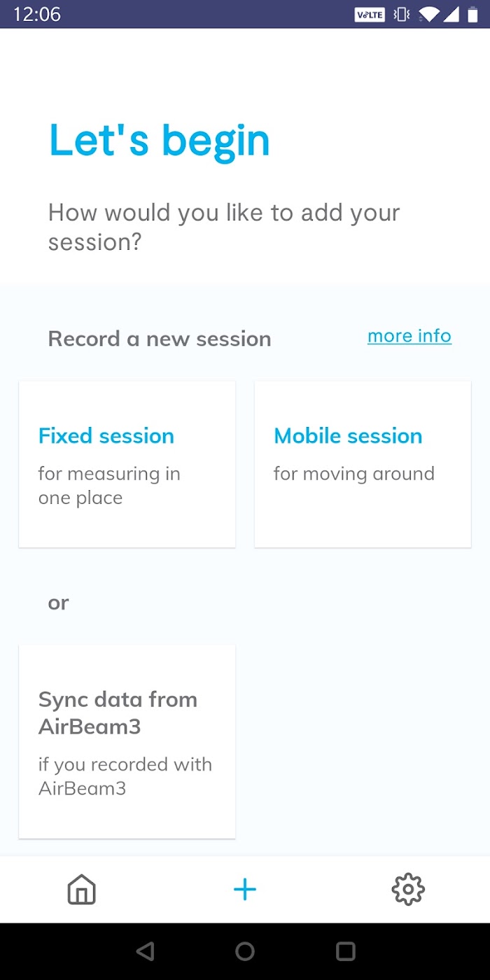Open the Home dashboard tab icon
Screen dimensions: 490x980
[81, 890]
